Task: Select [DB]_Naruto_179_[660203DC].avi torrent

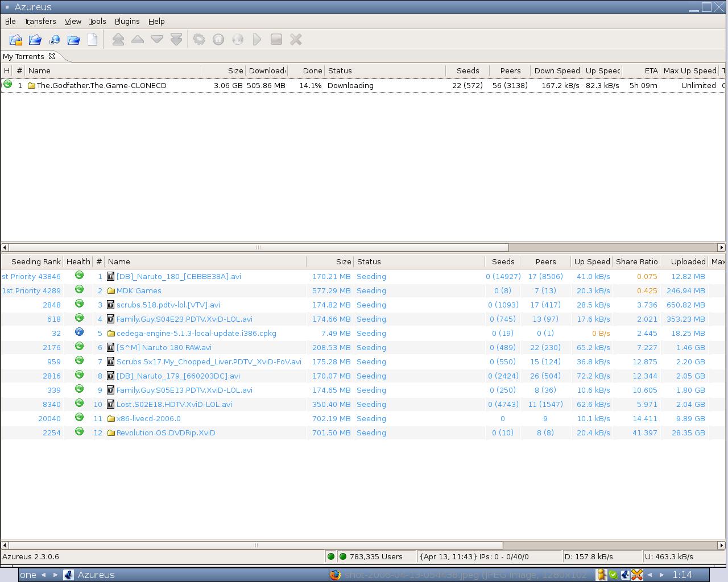Action: tap(363, 376)
